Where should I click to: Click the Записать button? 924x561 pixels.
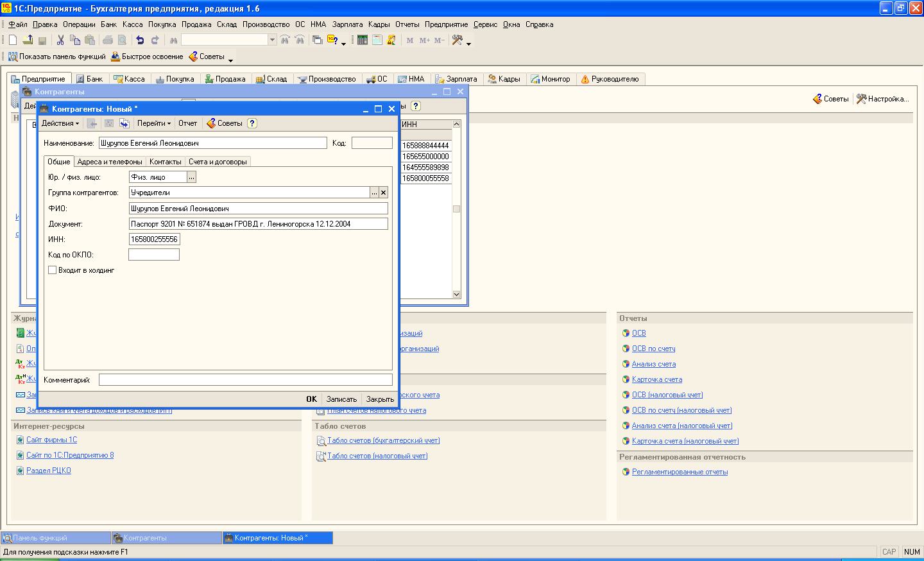click(x=341, y=399)
